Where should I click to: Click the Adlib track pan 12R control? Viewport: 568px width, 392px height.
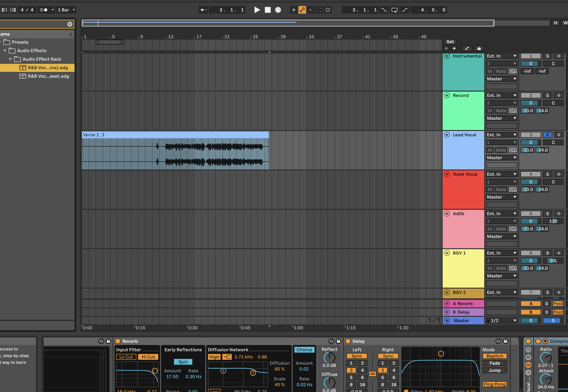(x=553, y=221)
